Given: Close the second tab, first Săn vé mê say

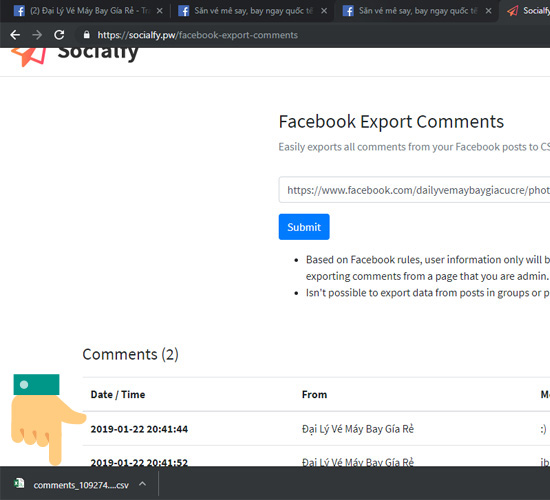Looking at the screenshot, I should click(324, 11).
